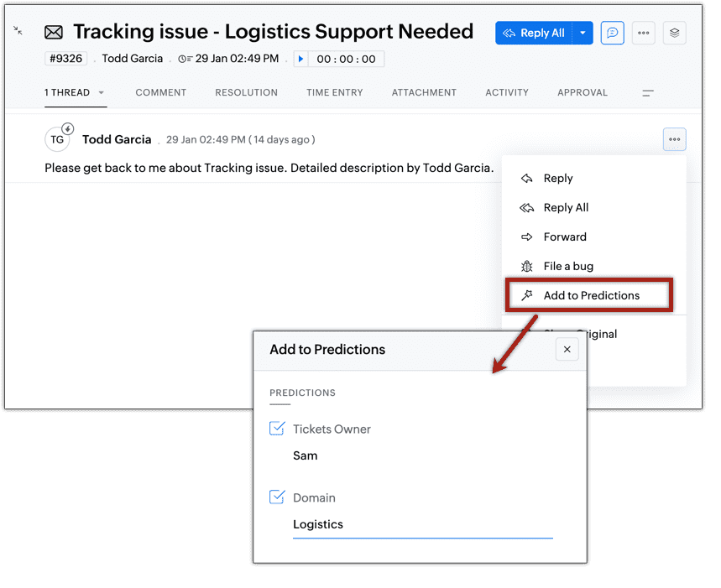Screen dimensions: 721x588
Task: Open ticket header more options ellipsis
Action: point(643,33)
